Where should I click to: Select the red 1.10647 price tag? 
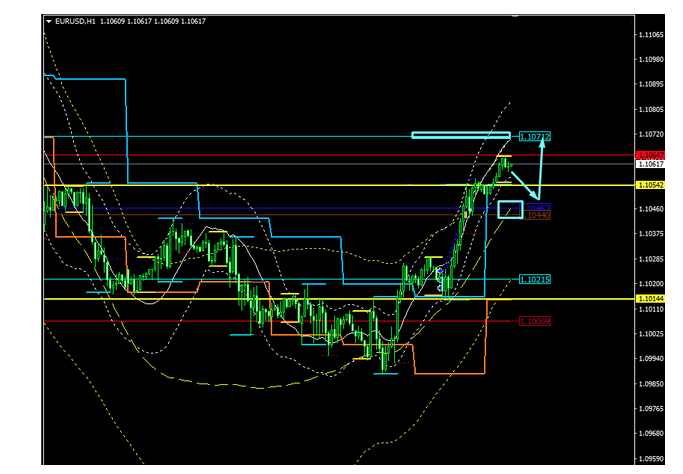coord(648,155)
